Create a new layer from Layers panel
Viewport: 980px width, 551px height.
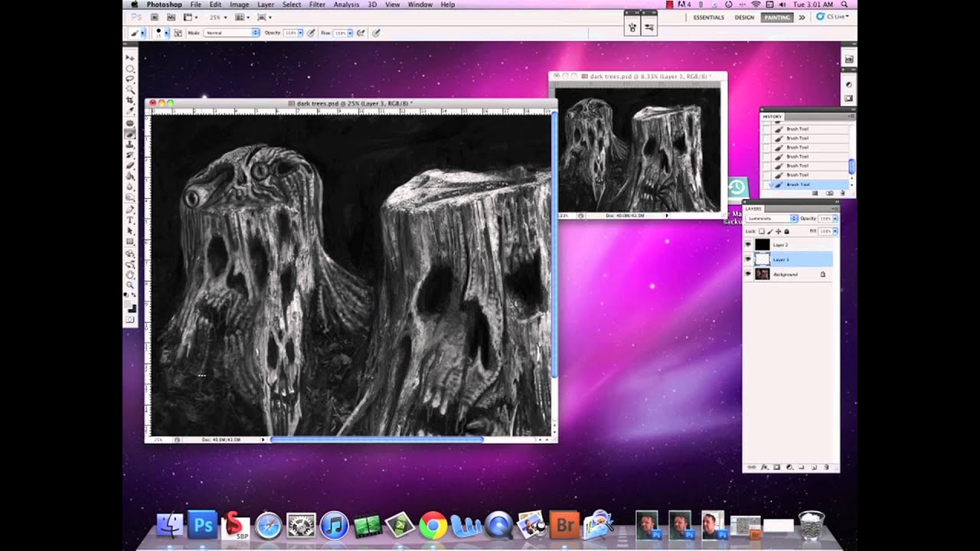point(814,467)
